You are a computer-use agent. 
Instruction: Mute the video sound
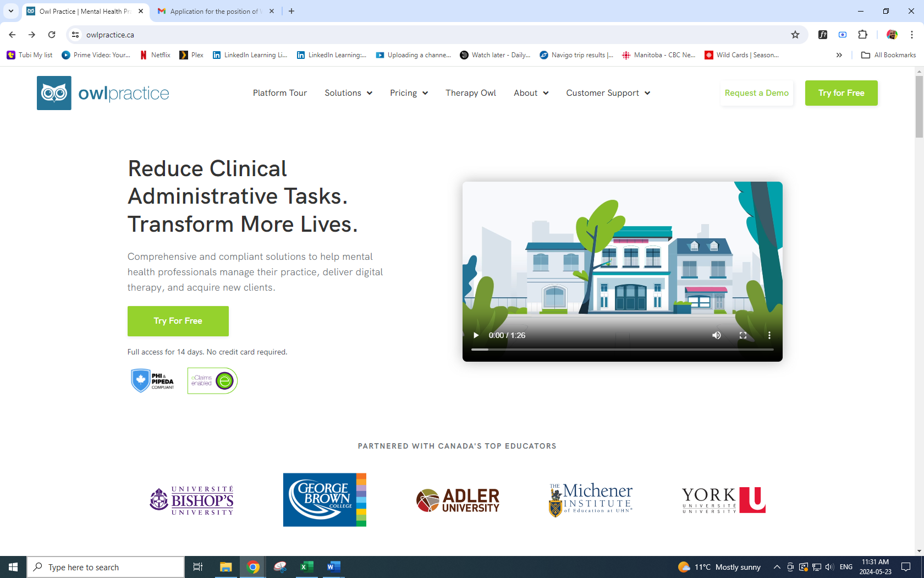click(716, 335)
